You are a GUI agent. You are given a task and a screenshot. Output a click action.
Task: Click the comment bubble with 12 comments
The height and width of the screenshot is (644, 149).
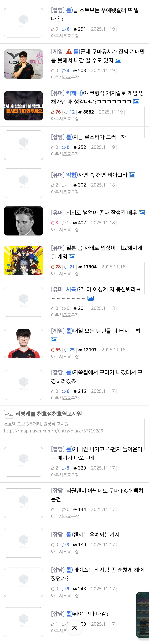(66, 112)
